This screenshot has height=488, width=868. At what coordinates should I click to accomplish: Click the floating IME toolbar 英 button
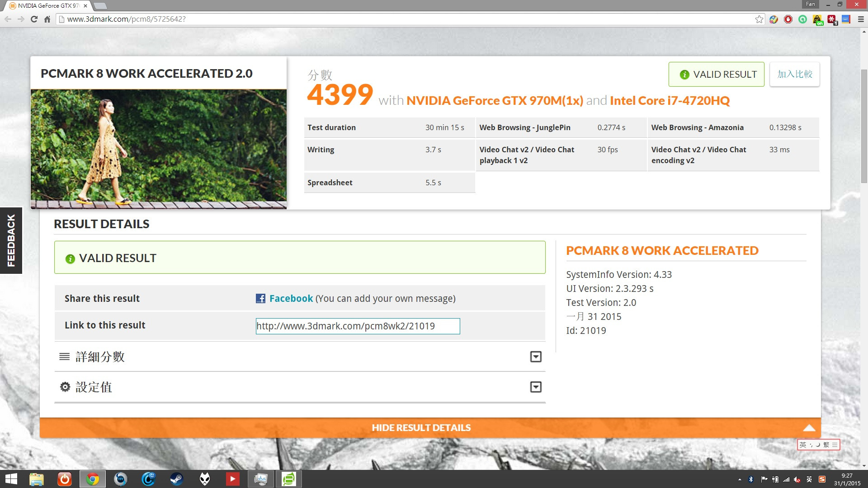point(803,445)
